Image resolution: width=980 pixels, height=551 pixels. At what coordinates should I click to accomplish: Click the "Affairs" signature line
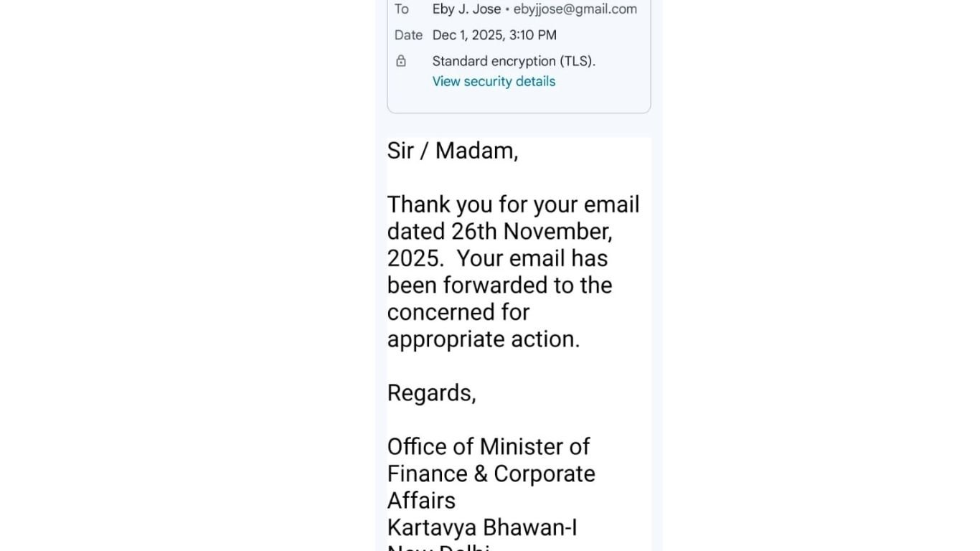coord(421,500)
